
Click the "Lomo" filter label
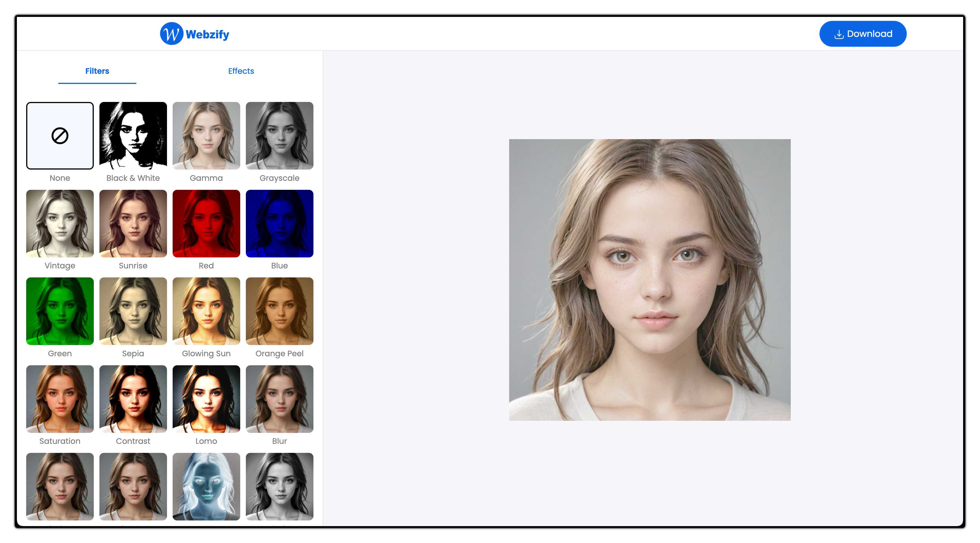206,441
